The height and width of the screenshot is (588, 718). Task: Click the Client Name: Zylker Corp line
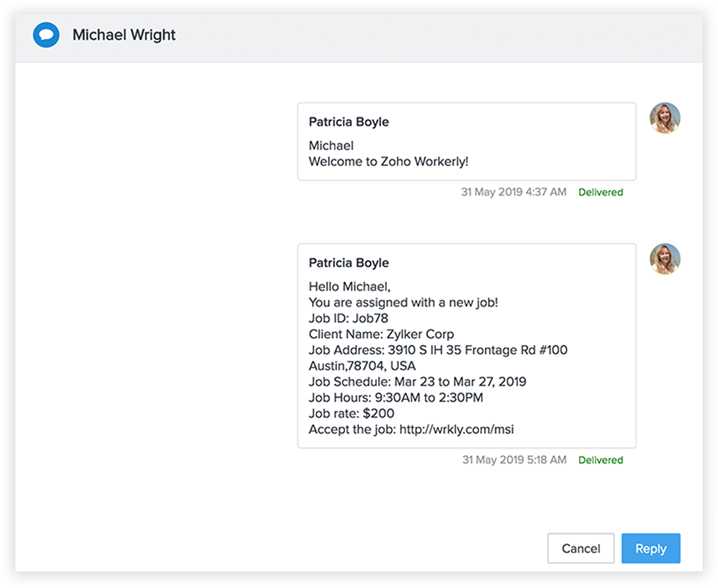coord(381,334)
